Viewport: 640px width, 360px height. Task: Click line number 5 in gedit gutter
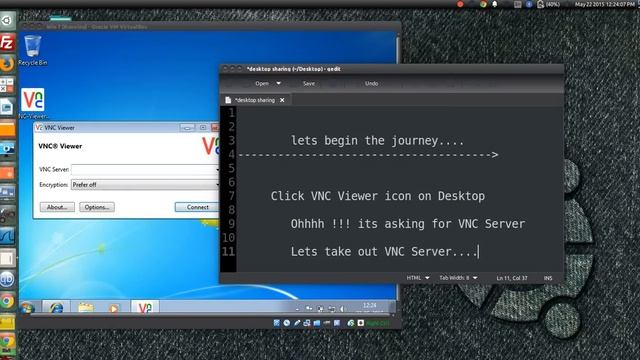pyautogui.click(x=231, y=168)
